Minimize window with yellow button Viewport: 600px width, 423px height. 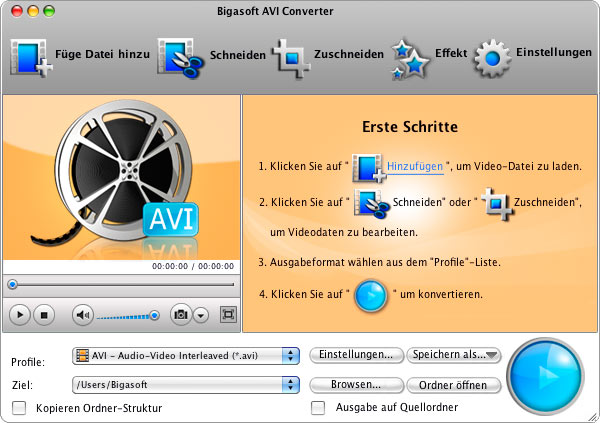pos(33,11)
